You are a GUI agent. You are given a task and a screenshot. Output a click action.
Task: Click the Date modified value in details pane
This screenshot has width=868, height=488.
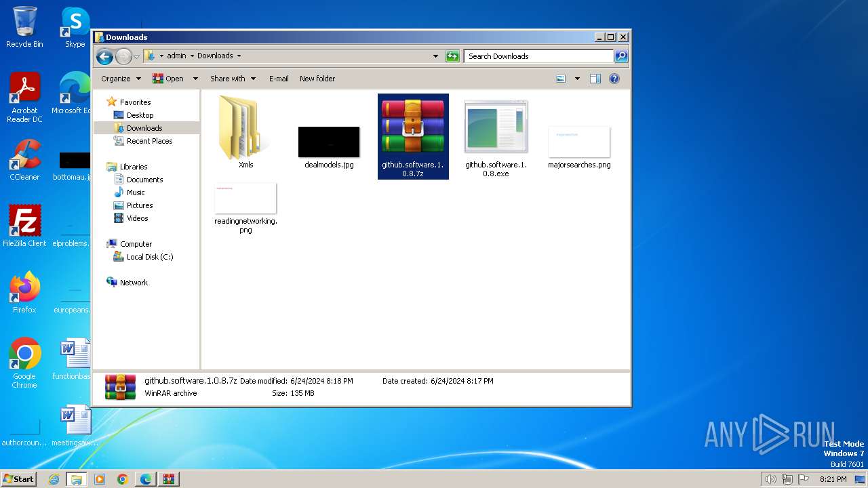tap(321, 381)
